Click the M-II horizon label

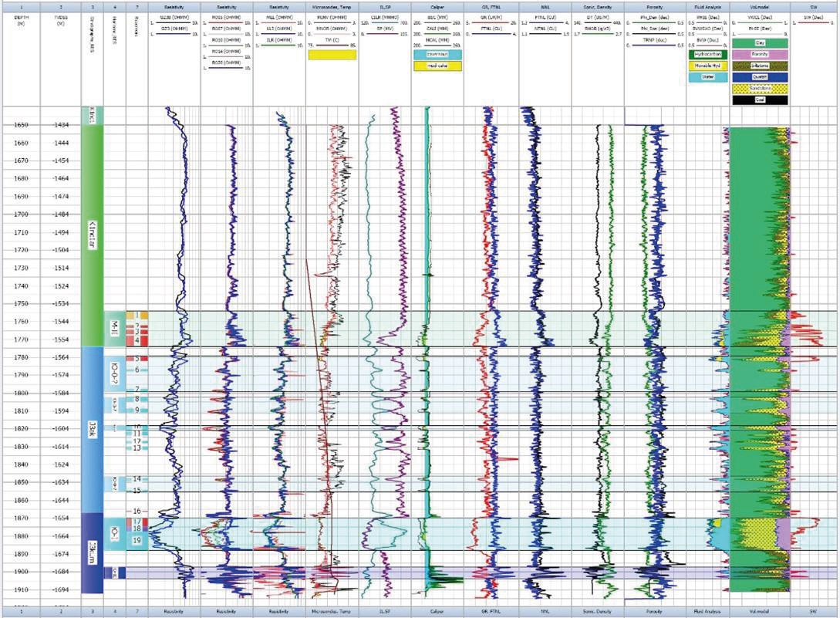click(113, 327)
